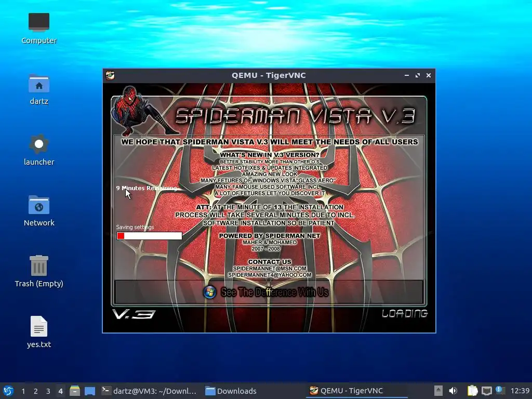Click the TigerVNC window menu icon in titlebar
Screen dimensions: 532x399
pyautogui.click(x=110, y=75)
